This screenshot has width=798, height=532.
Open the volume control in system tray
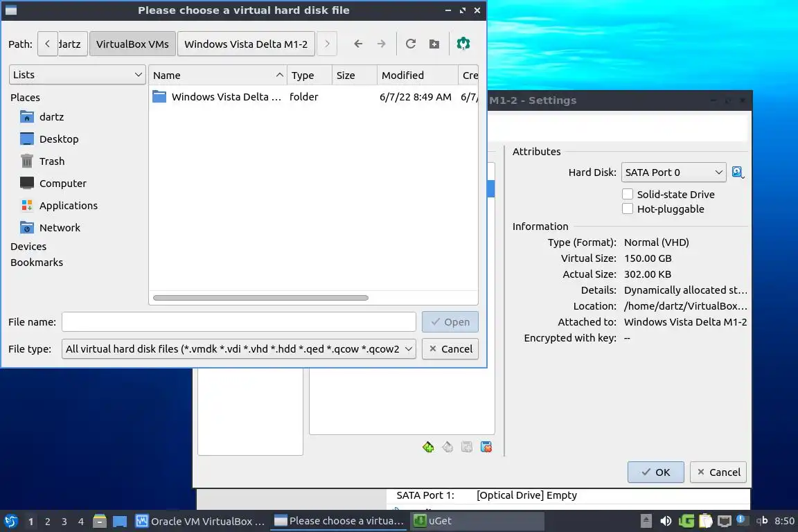[x=666, y=521]
